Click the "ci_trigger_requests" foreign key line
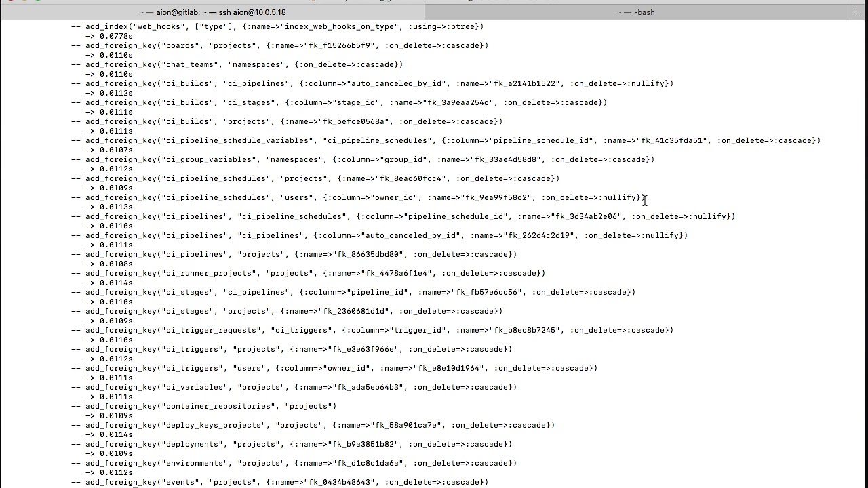Image resolution: width=868 pixels, height=488 pixels. pos(372,330)
